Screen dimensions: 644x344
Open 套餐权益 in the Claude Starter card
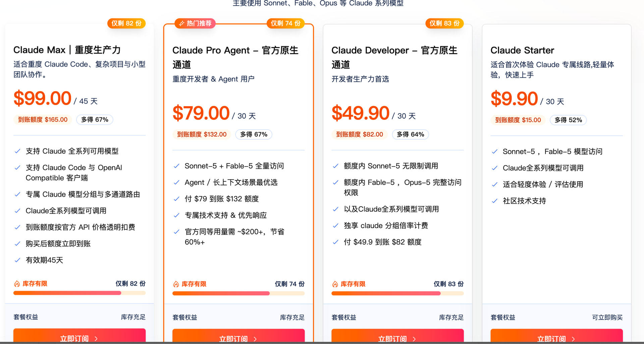point(503,318)
